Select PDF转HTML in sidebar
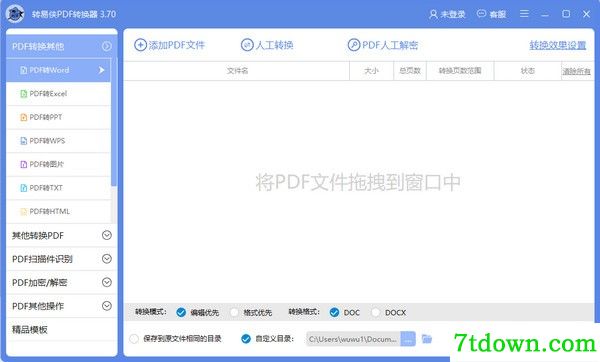600x362 pixels. point(58,212)
